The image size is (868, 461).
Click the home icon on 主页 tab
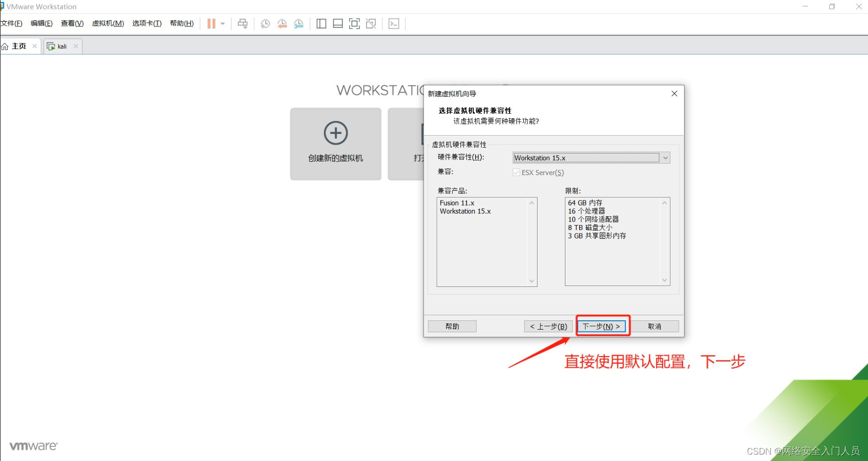click(5, 46)
